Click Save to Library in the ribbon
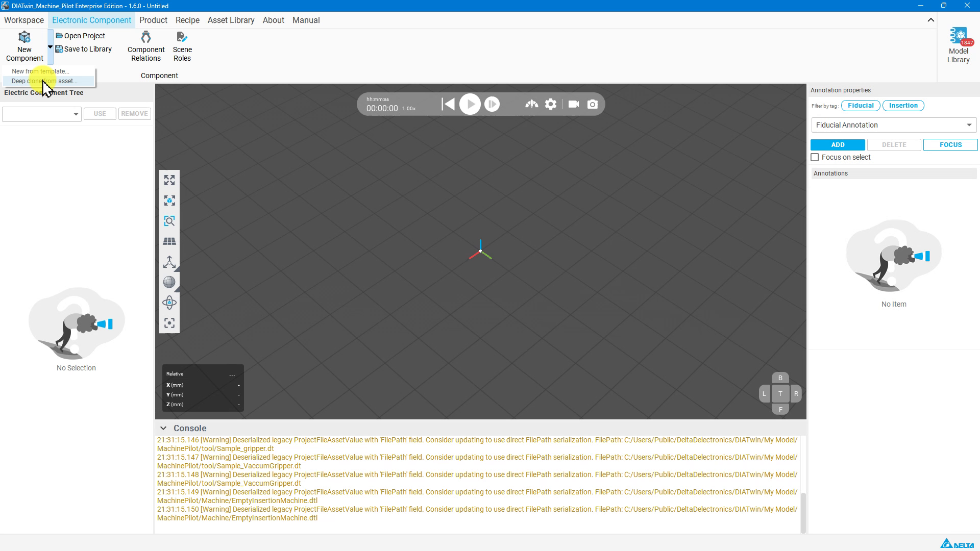The height and width of the screenshot is (551, 980). tap(84, 49)
